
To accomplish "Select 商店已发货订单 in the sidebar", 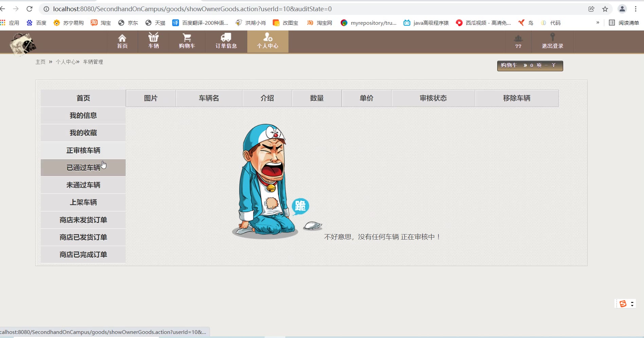I will [83, 237].
